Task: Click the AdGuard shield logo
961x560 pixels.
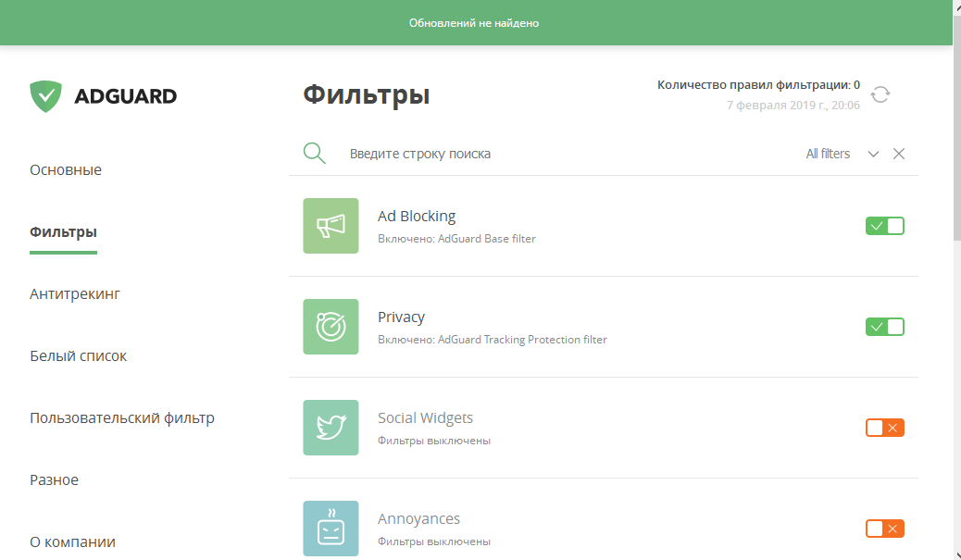Action: pos(46,96)
